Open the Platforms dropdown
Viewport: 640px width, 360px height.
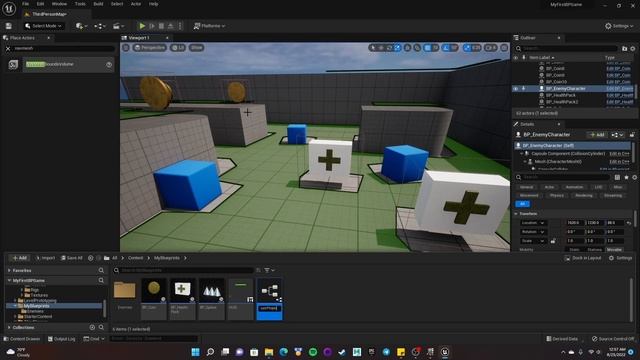(x=209, y=26)
